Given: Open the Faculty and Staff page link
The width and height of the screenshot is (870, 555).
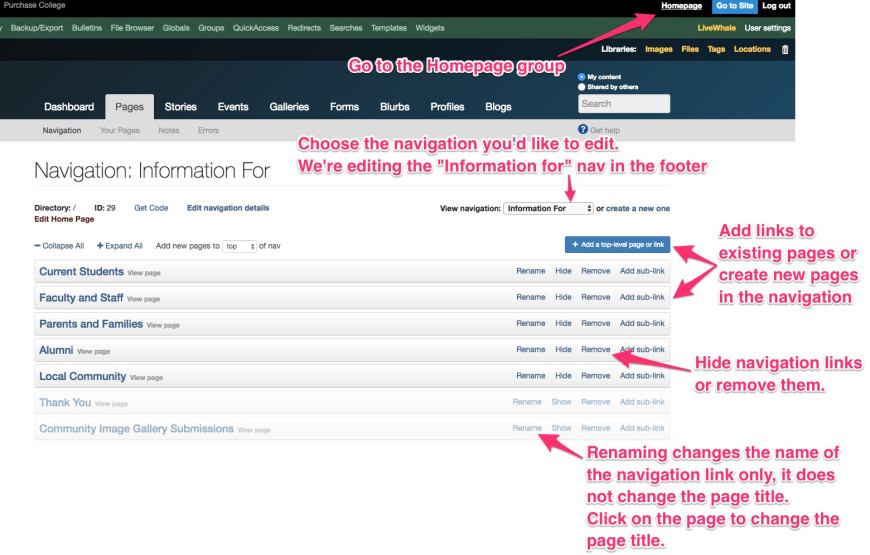Looking at the screenshot, I should click(x=81, y=297).
